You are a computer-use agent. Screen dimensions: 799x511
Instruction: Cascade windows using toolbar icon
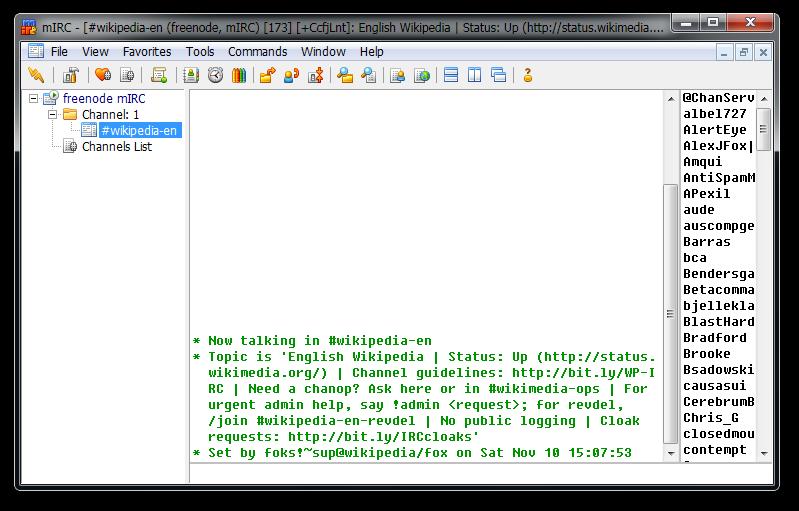click(498, 75)
